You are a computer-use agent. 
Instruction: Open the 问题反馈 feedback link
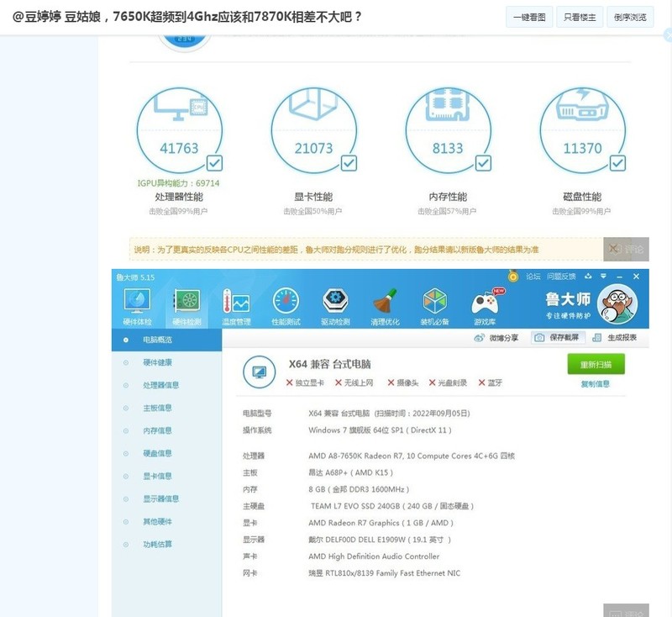coord(561,277)
